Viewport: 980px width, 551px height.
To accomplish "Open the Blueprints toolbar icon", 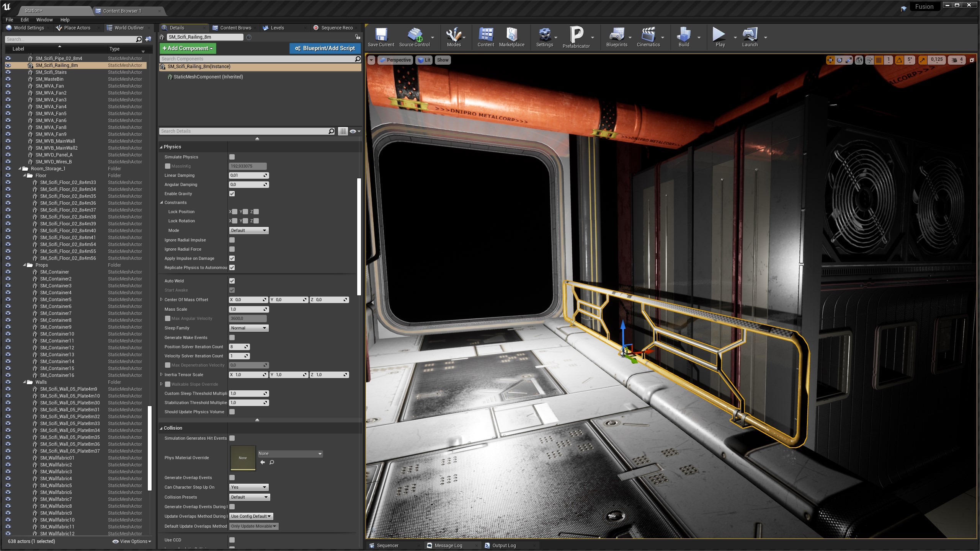I will (617, 37).
